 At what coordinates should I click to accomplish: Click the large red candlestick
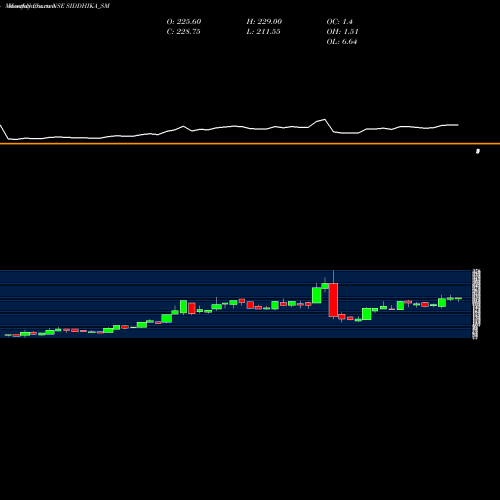tap(333, 300)
